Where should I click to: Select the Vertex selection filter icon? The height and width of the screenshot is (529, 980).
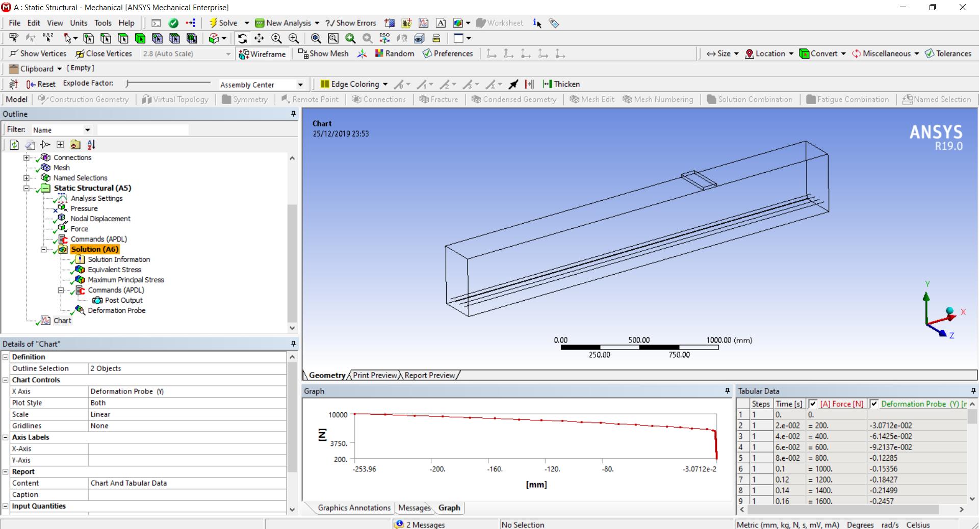click(89, 38)
